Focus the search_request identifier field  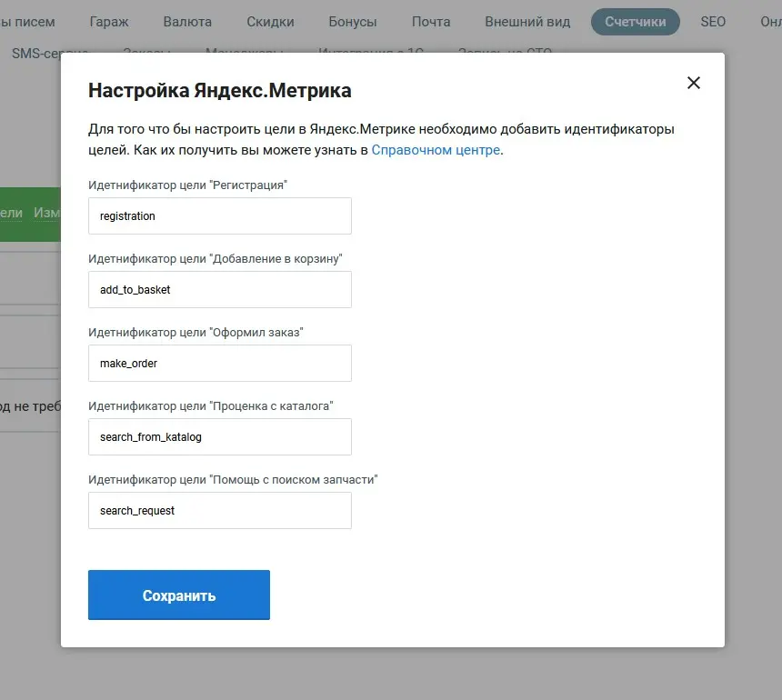(x=220, y=511)
